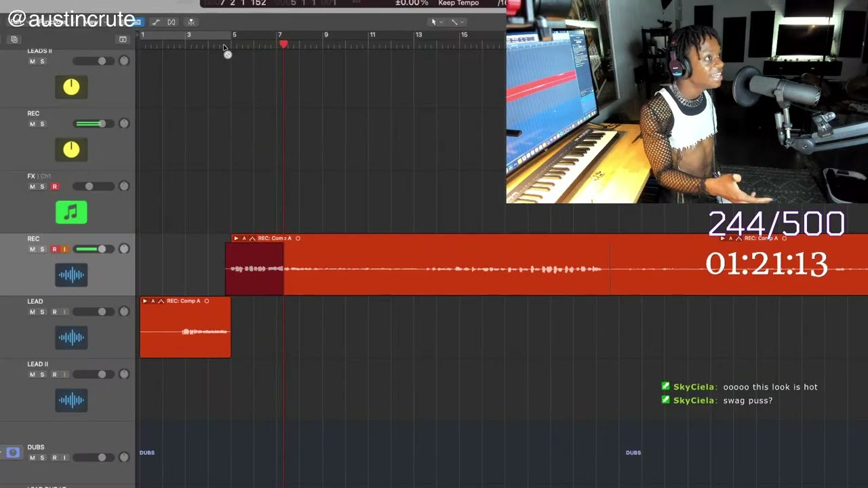Click the duplicate track icon above track list
868x488 pixels.
click(14, 39)
